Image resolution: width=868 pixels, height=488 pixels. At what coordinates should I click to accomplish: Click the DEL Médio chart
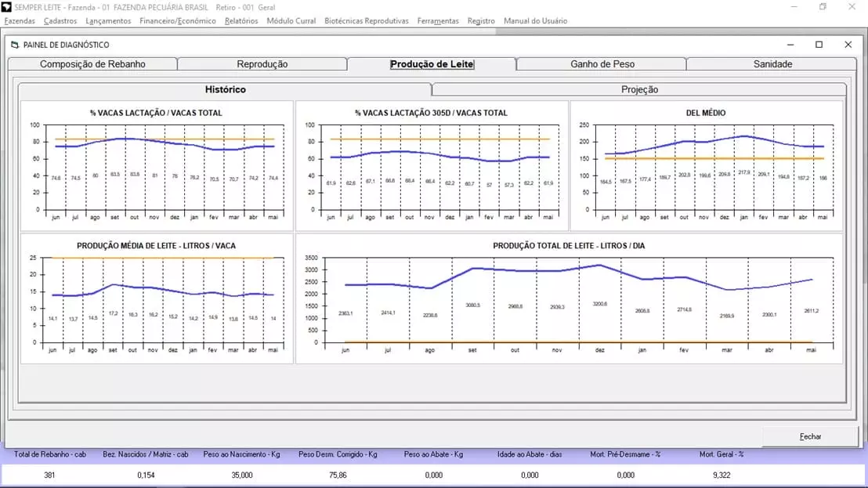point(706,166)
